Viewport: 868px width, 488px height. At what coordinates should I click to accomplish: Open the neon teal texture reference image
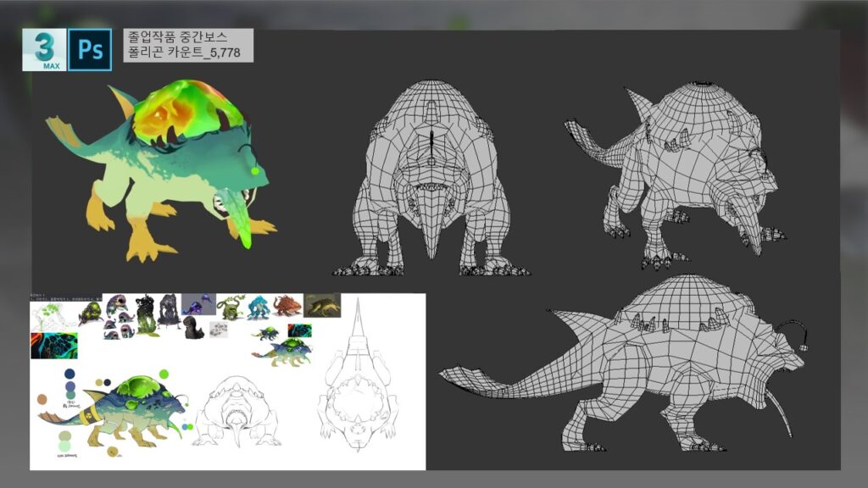pyautogui.click(x=54, y=345)
